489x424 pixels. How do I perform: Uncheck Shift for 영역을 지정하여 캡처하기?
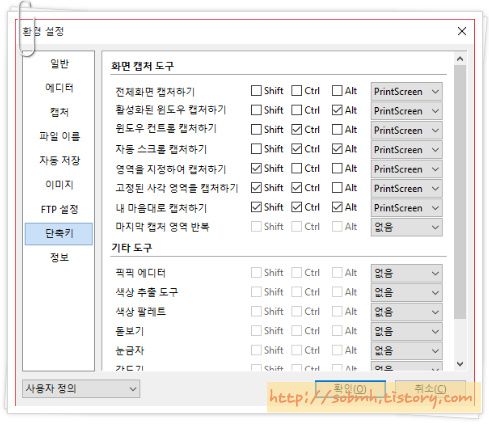[256, 168]
